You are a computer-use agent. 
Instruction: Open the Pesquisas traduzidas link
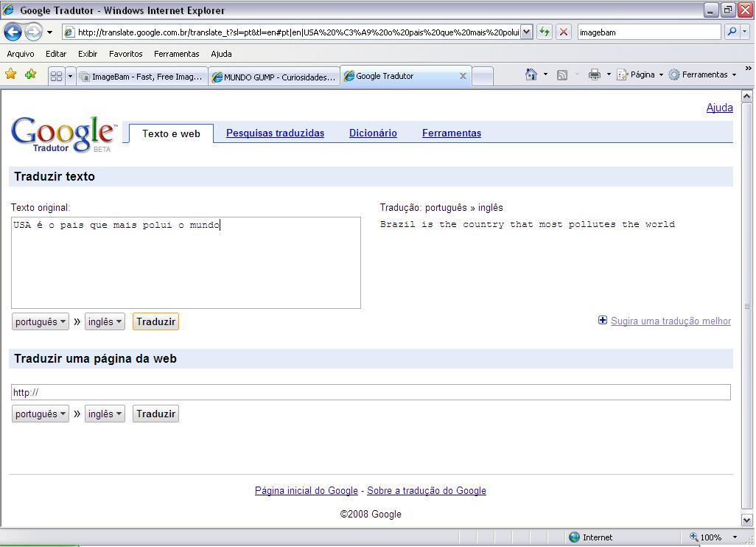(x=276, y=133)
